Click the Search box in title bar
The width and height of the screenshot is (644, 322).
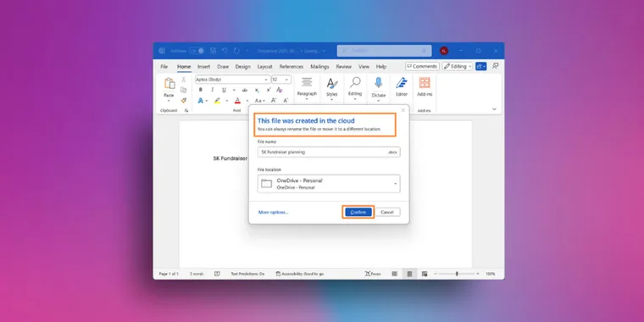[384, 51]
